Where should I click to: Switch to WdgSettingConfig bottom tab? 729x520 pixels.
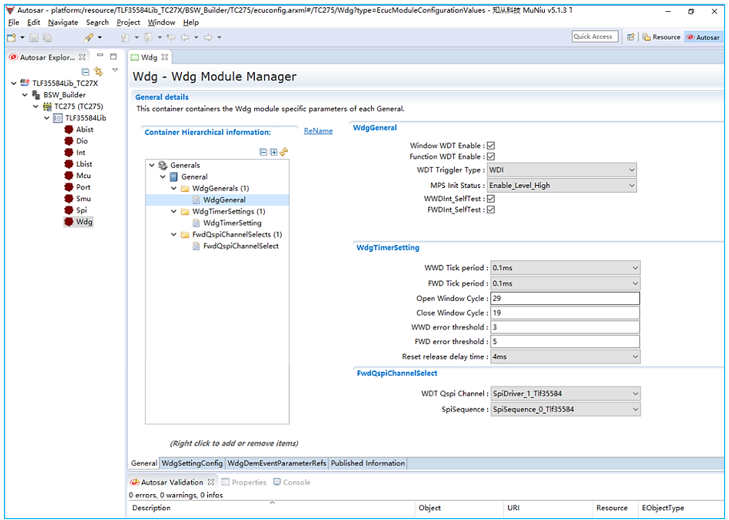[192, 463]
